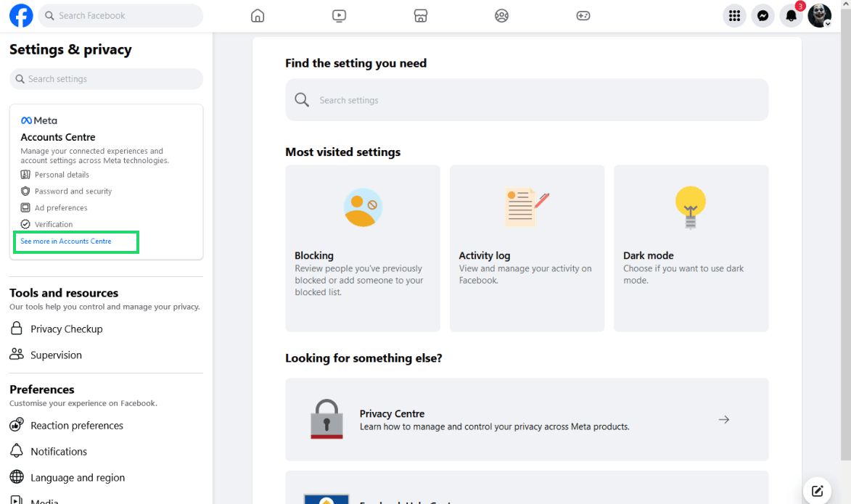Image resolution: width=851 pixels, height=504 pixels.
Task: Click the Privacy Centre arrow
Action: tap(723, 420)
